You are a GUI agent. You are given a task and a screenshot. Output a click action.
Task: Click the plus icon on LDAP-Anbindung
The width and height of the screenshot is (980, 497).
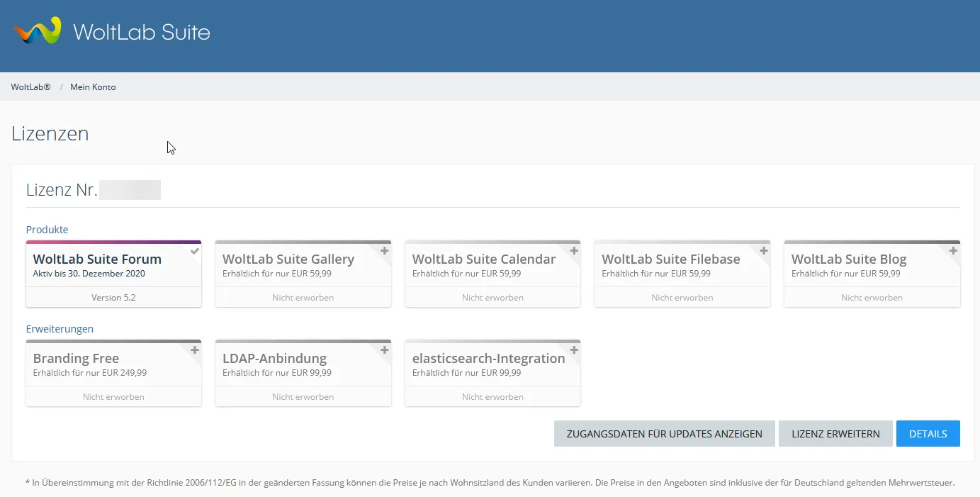coord(385,350)
